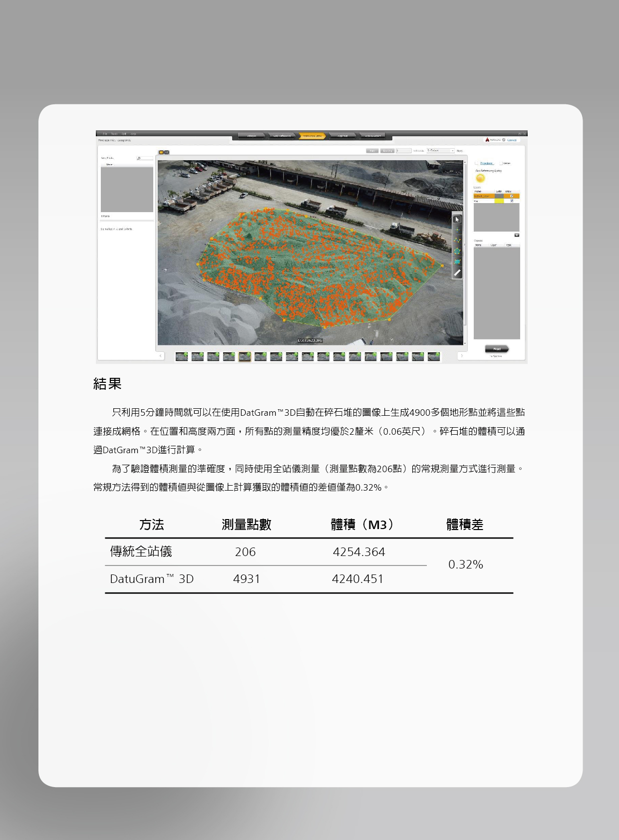Select the Pile layer name in Layers
Image resolution: width=619 pixels, height=840 pixels.
[x=476, y=201]
